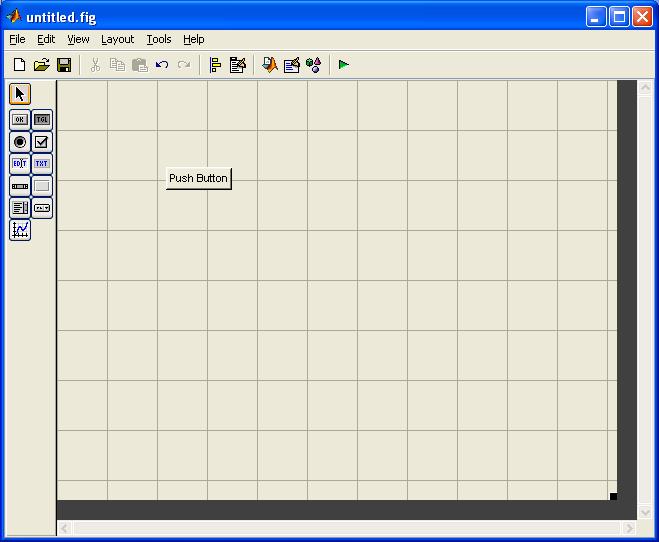Click the vertical scrollbar up arrow
Screen dimensions: 659x542
645,88
